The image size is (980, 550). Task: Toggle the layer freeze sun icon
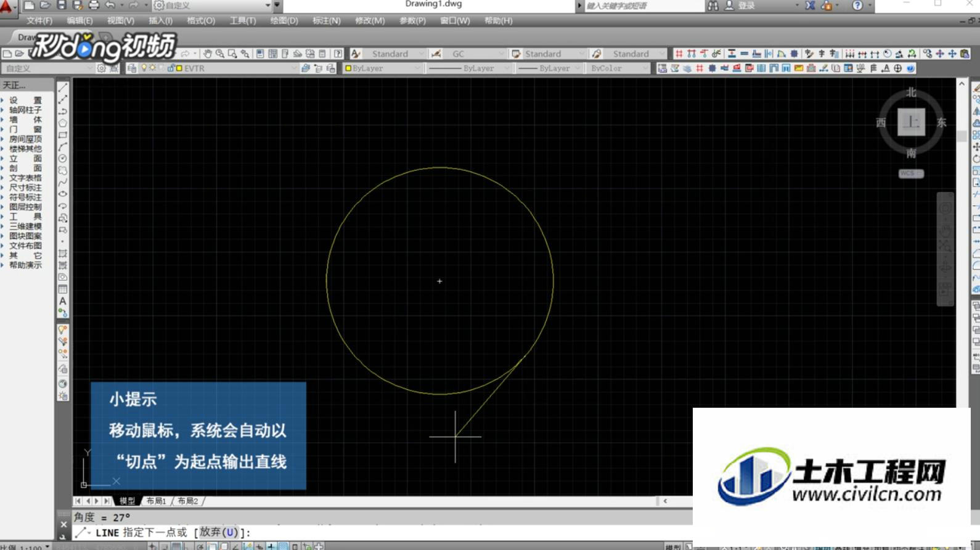click(x=152, y=68)
